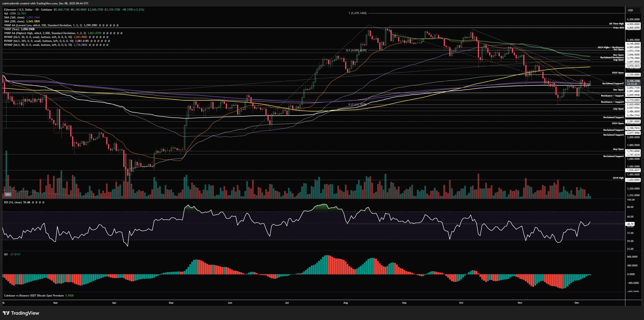The width and height of the screenshot is (644, 320).
Task: Select the Vol · ETH legend entry
Action: pos(10,14)
